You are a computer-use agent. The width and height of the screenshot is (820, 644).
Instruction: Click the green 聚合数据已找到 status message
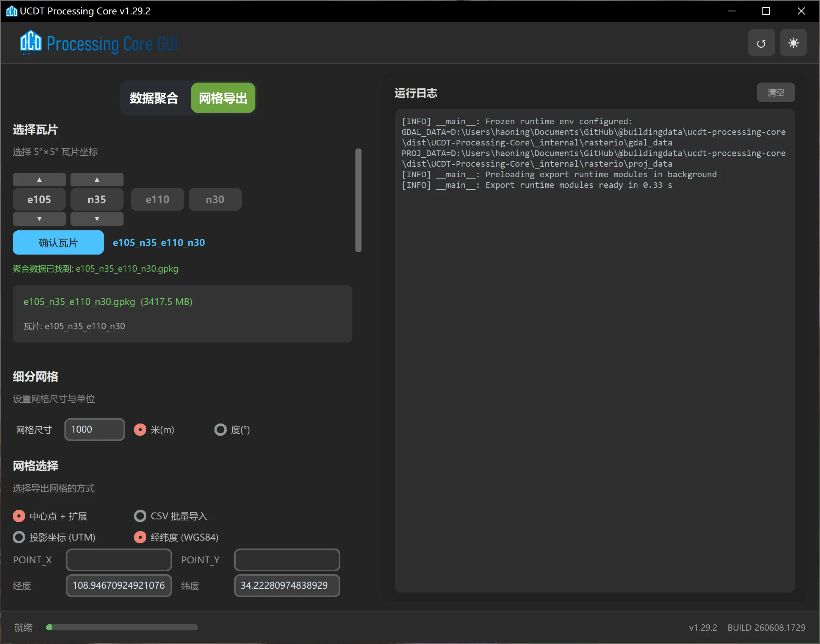[95, 269]
